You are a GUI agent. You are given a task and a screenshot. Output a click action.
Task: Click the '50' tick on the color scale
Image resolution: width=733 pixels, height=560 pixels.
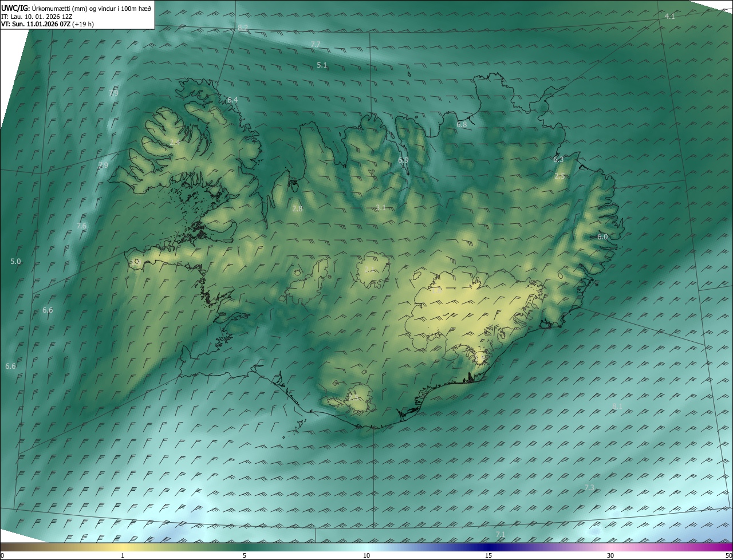coord(728,555)
